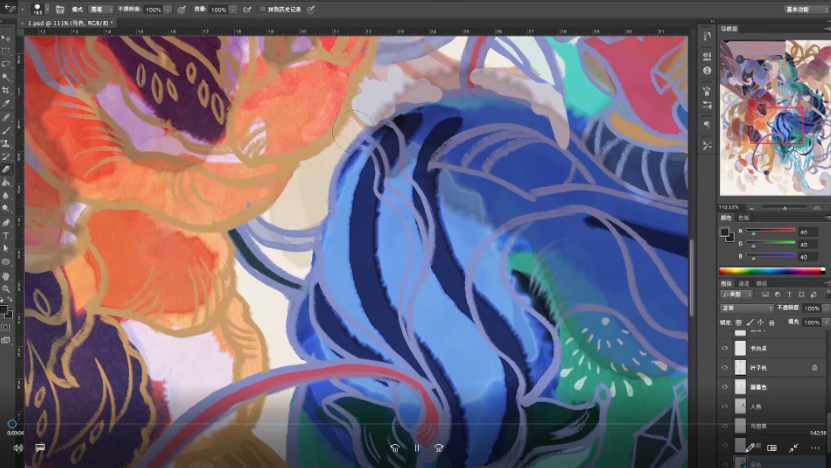
Task: Open the layer opacity arrow in Layers panel
Action: [x=826, y=308]
